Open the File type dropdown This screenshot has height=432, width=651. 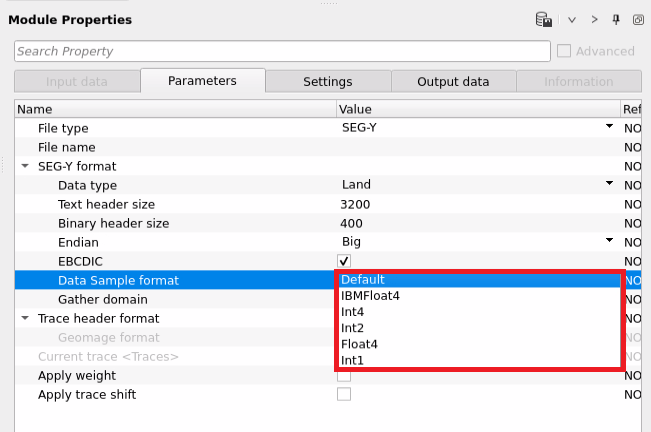pos(608,128)
